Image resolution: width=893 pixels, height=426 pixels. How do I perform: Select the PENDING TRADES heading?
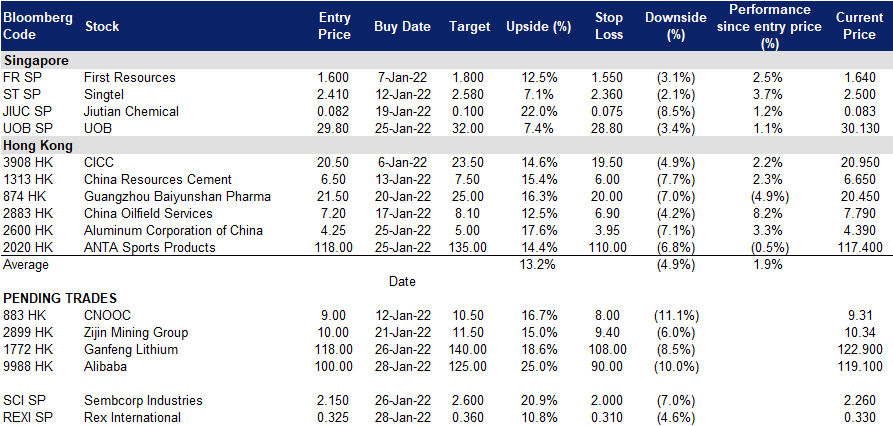60,298
